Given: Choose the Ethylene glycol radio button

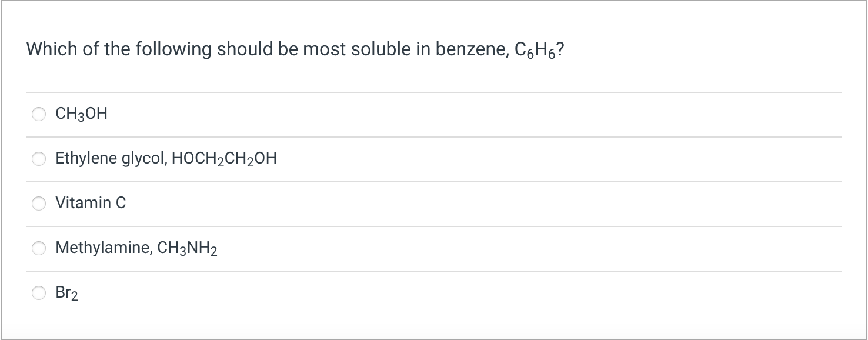Looking at the screenshot, I should coord(39,159).
